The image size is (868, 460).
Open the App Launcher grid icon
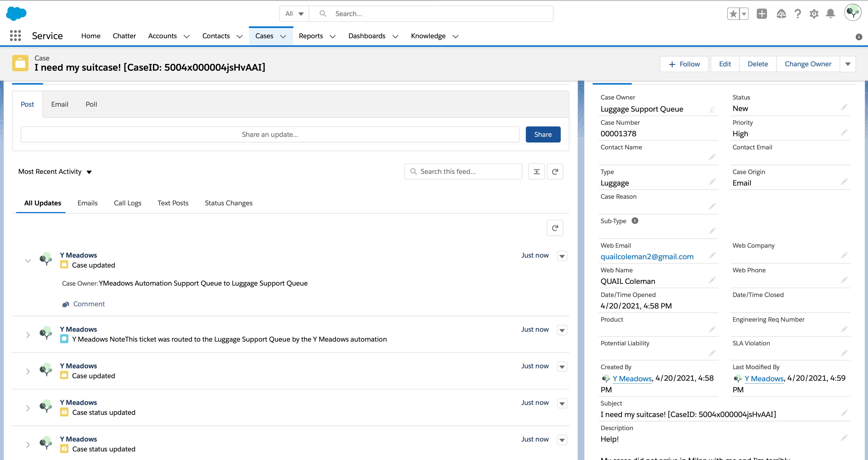tap(15, 36)
